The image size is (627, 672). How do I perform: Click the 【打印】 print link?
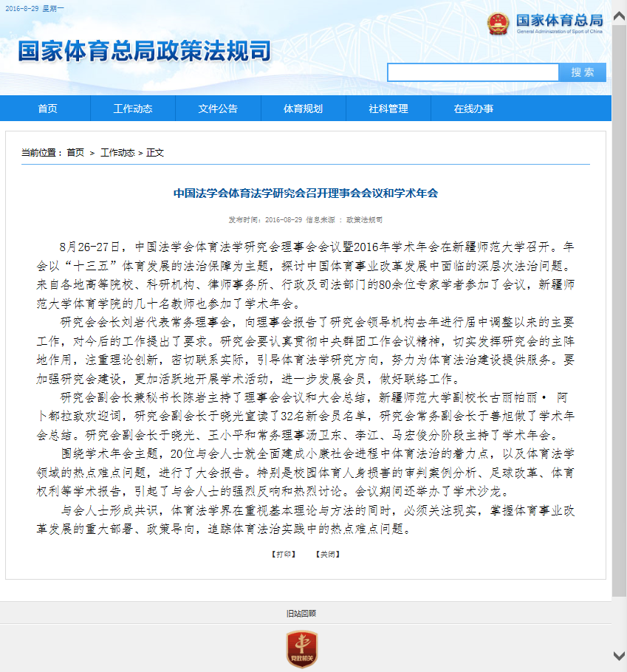[284, 554]
